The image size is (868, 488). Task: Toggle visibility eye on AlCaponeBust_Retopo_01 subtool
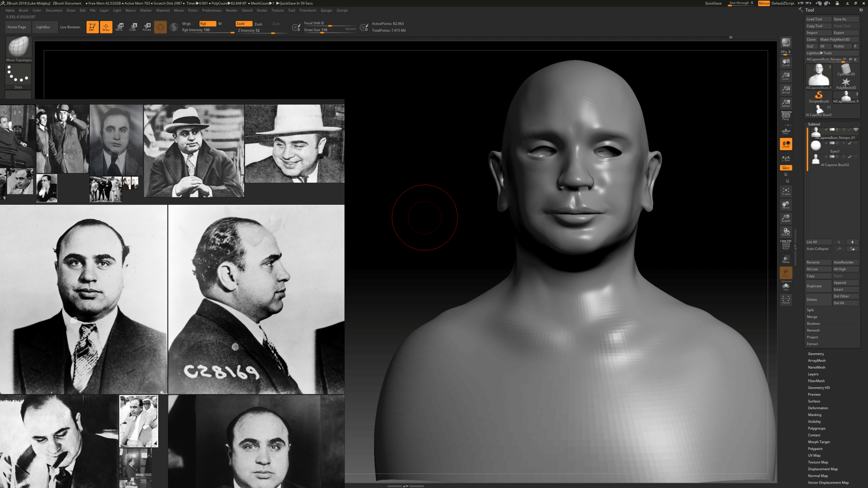tap(856, 129)
